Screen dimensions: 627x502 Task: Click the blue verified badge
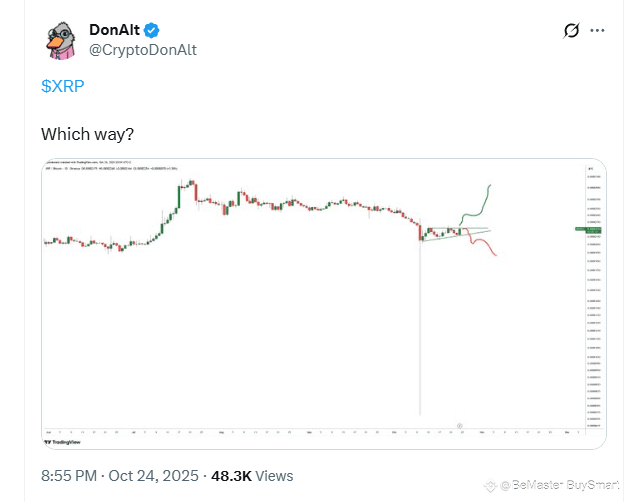[x=152, y=30]
